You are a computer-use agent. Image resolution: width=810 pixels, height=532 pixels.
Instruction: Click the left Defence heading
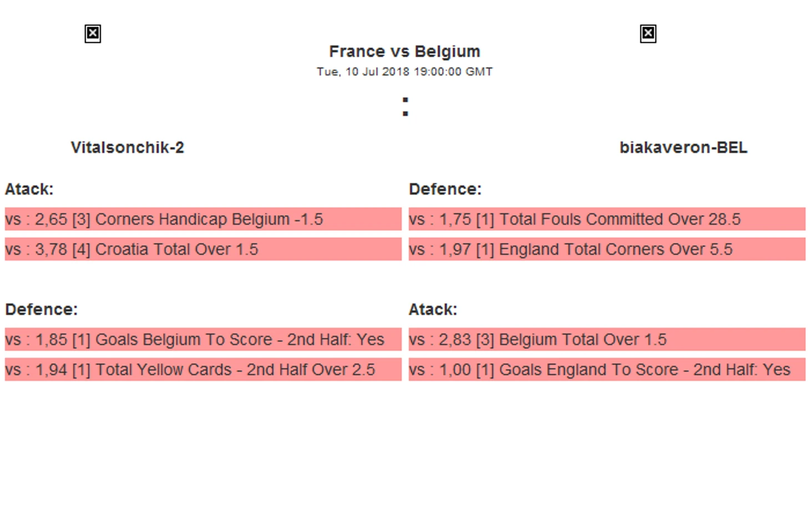coord(42,310)
